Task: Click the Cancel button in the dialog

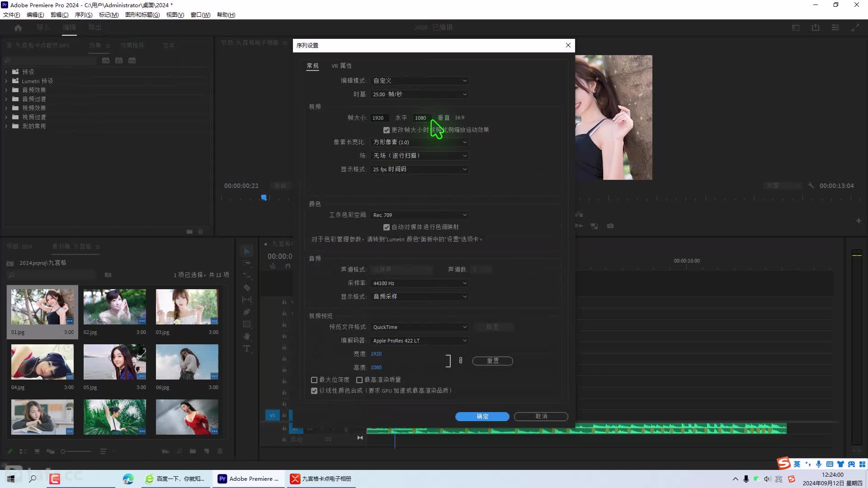Action: (x=541, y=416)
